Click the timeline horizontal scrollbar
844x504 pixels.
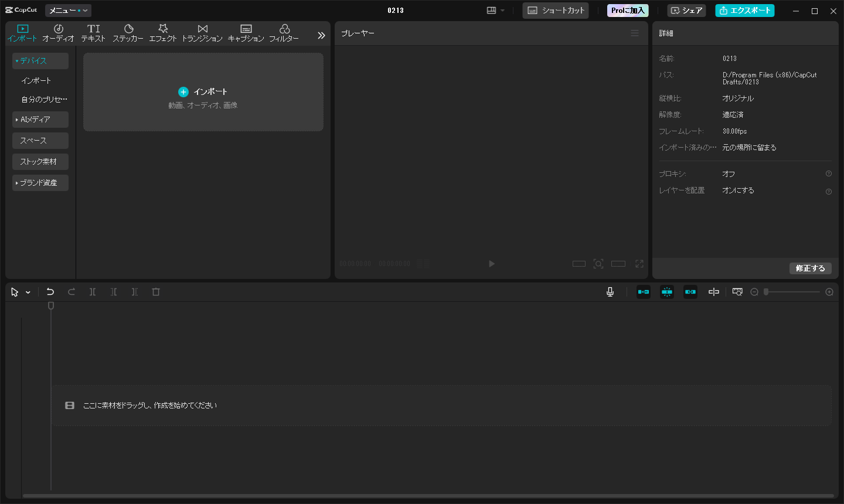(428, 496)
